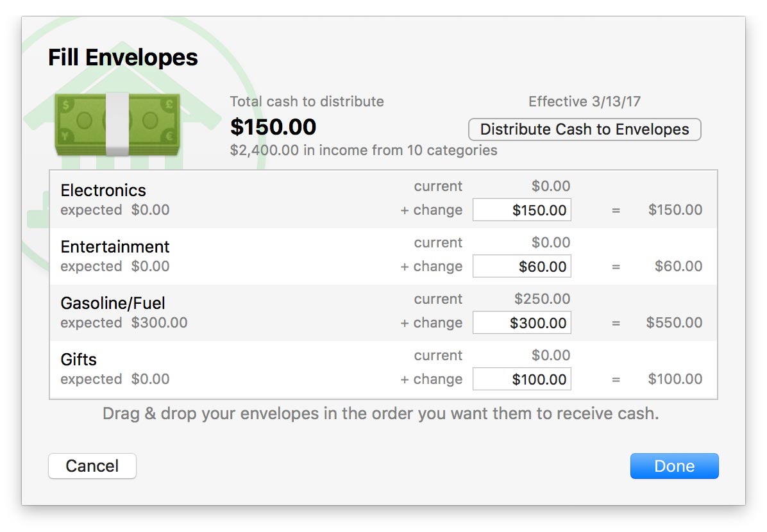Click the Fill Envelopes dialog title
Image resolution: width=767 pixels, height=532 pixels.
pyautogui.click(x=123, y=58)
